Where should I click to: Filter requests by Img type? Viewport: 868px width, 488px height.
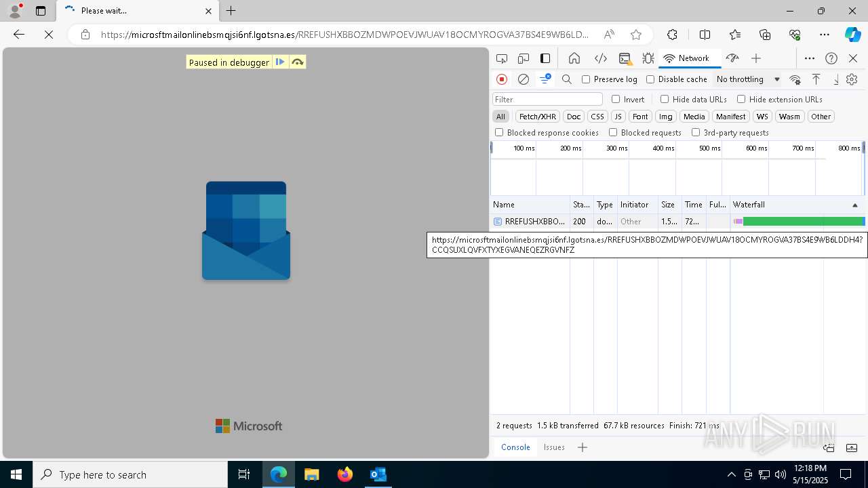(x=666, y=117)
